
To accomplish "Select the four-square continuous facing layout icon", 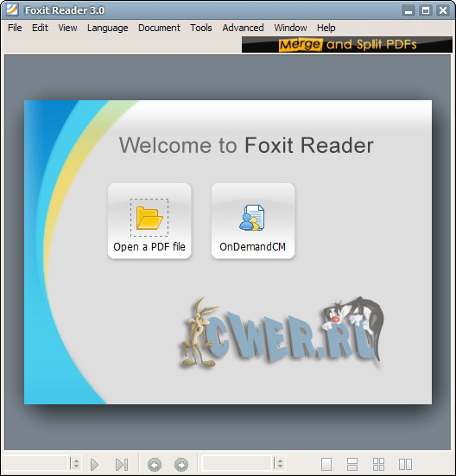I will [378, 464].
